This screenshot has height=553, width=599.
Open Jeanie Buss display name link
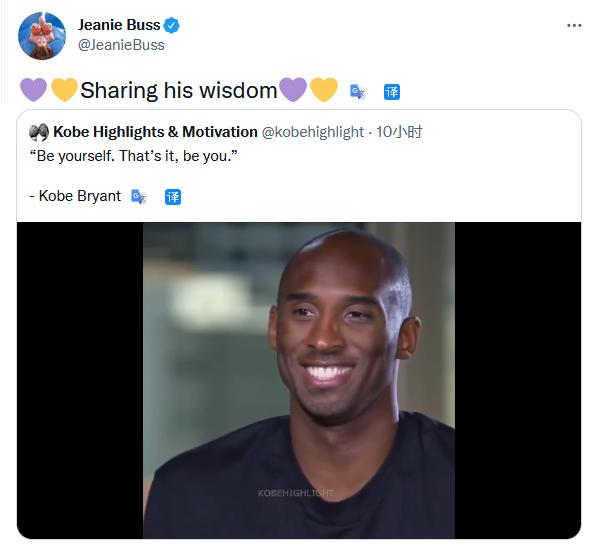(119, 25)
